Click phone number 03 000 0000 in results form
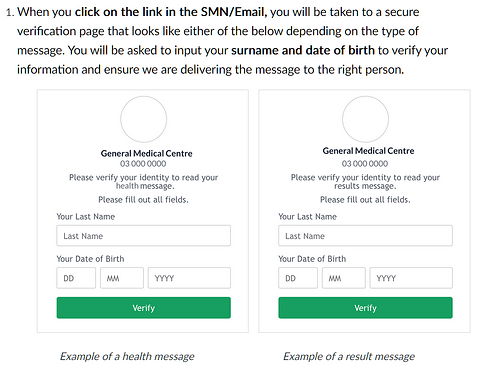 point(365,164)
